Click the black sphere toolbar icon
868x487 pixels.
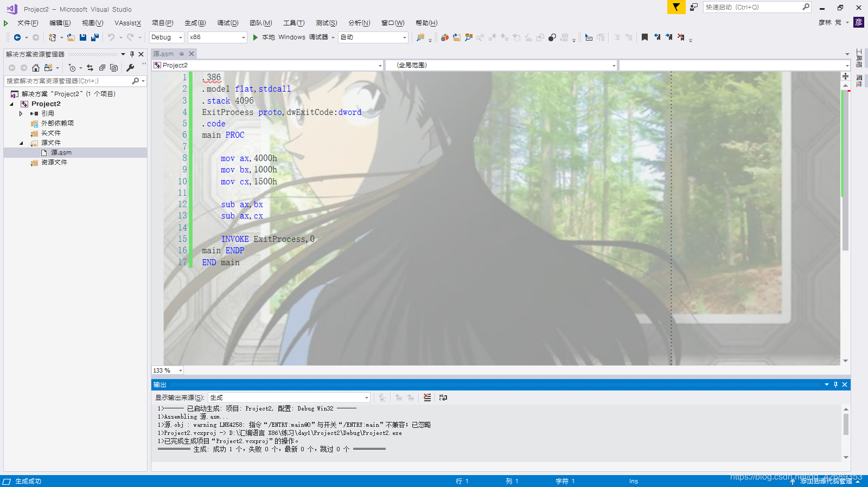[552, 37]
